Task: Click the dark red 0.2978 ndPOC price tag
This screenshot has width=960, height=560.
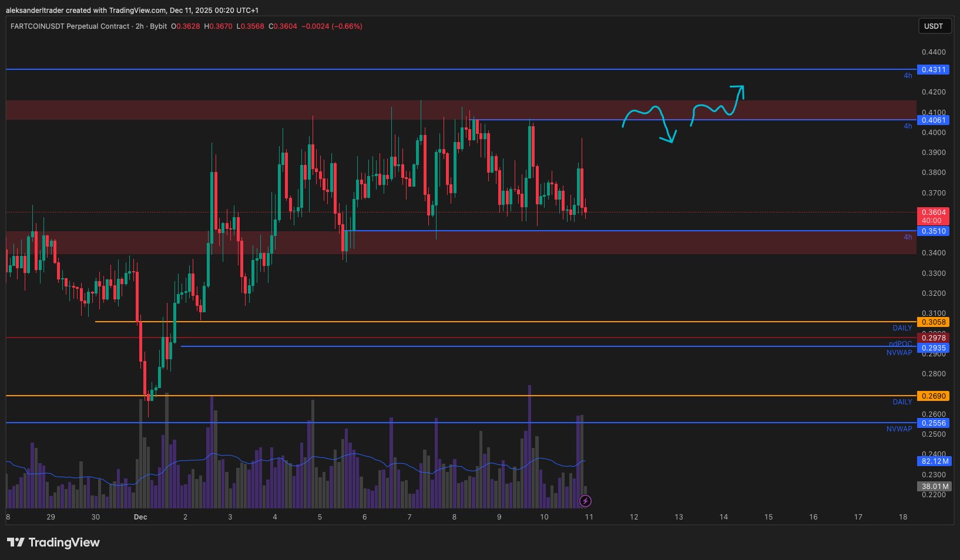Action: 933,338
